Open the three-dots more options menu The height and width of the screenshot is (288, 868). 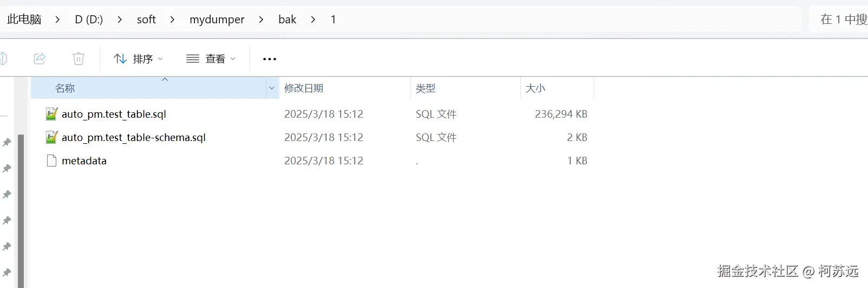click(269, 59)
